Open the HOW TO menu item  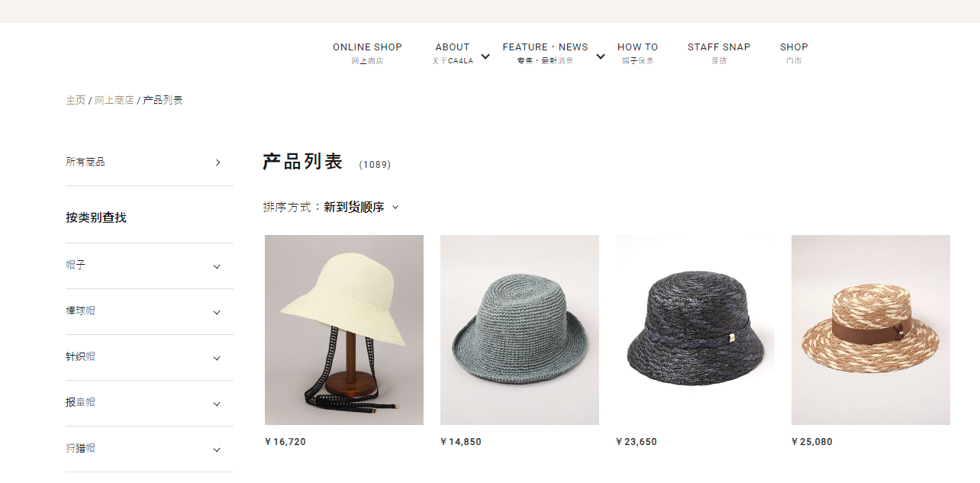637,53
